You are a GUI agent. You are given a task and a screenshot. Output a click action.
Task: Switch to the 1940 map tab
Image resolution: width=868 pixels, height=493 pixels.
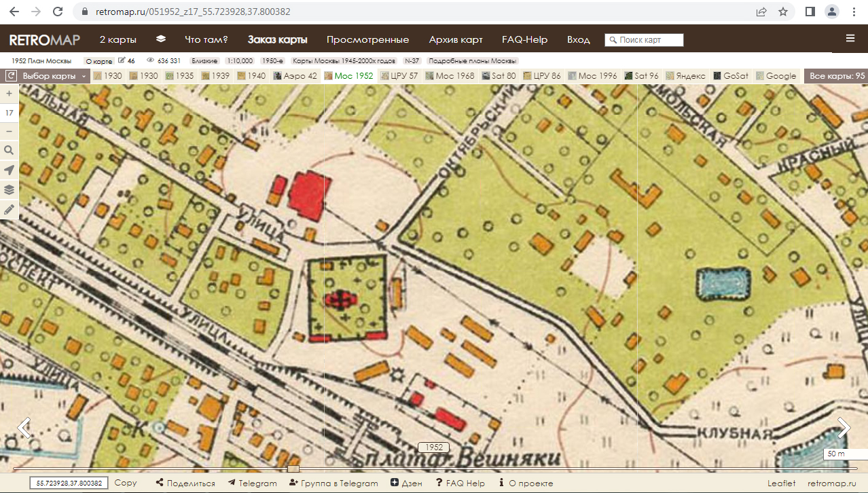pyautogui.click(x=252, y=76)
